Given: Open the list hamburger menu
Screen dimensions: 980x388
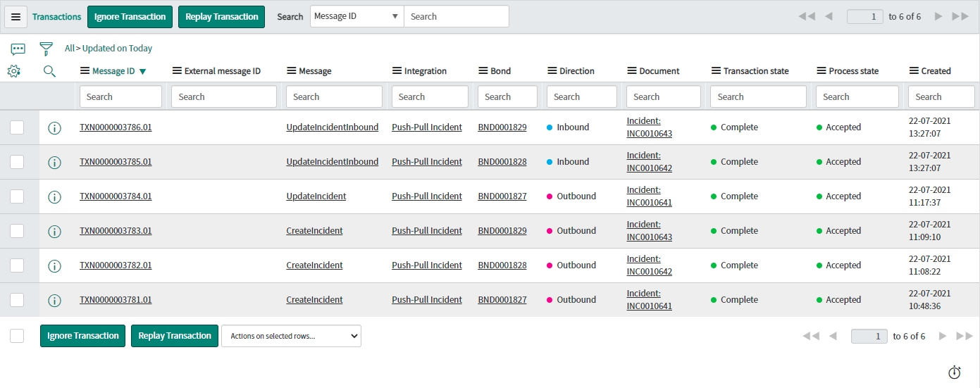Looking at the screenshot, I should coord(16,17).
